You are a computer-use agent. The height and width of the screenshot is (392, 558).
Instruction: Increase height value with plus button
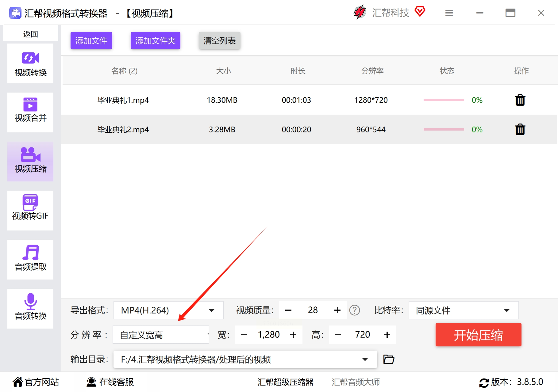[387, 335]
